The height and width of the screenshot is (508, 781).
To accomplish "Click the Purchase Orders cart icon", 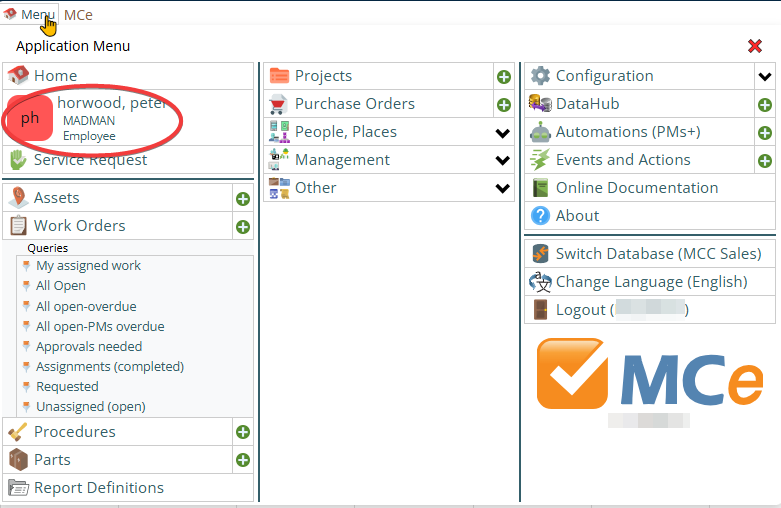I will [x=278, y=104].
